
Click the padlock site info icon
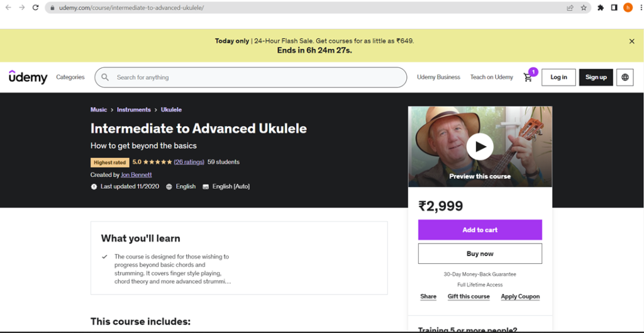point(52,8)
